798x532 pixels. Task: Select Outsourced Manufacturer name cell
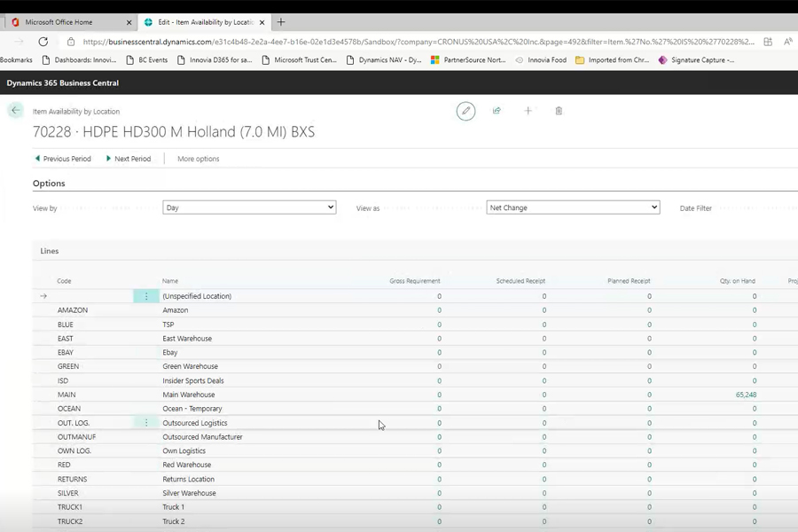202,437
